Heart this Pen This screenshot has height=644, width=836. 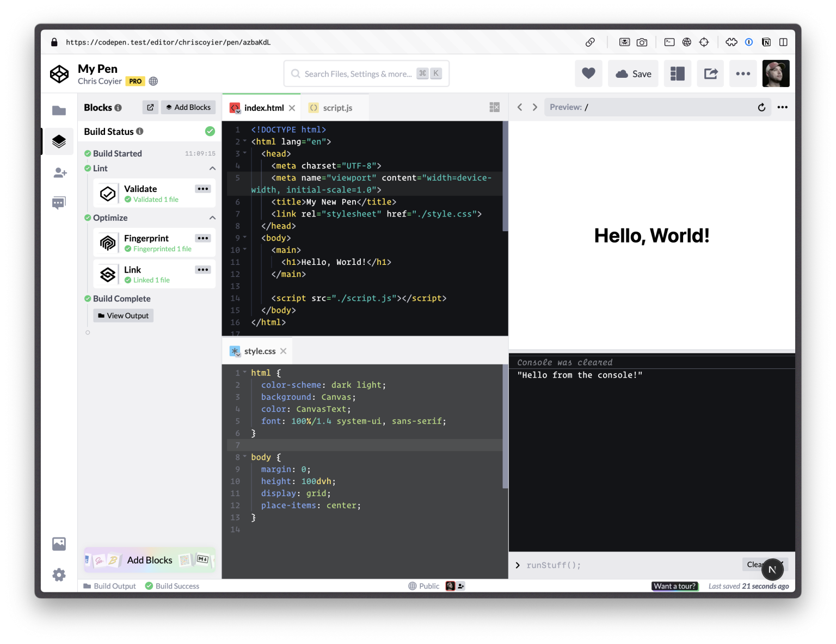tap(588, 73)
